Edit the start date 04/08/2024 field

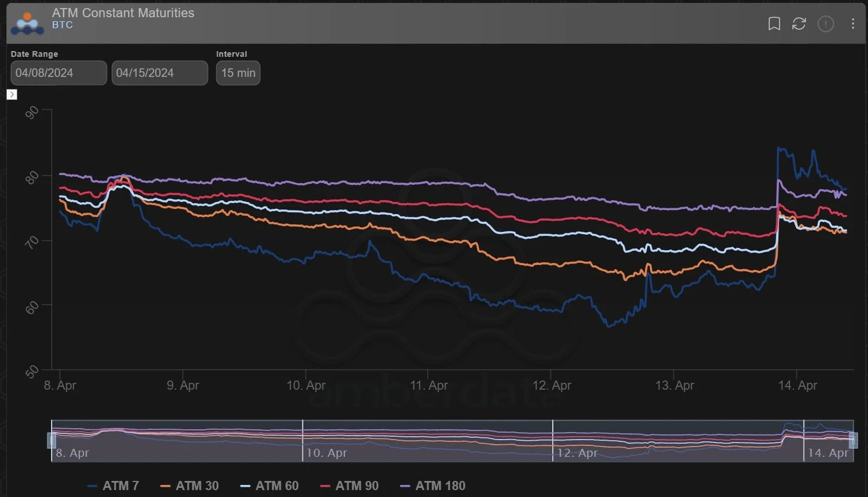59,73
